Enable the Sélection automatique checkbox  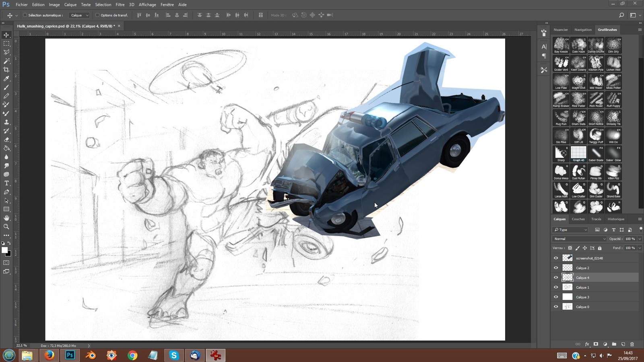(25, 15)
